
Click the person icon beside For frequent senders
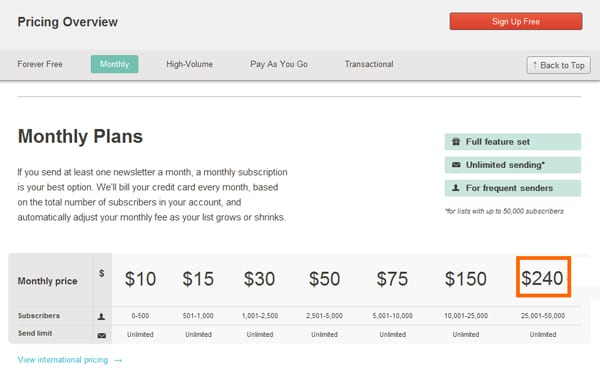pyautogui.click(x=456, y=188)
